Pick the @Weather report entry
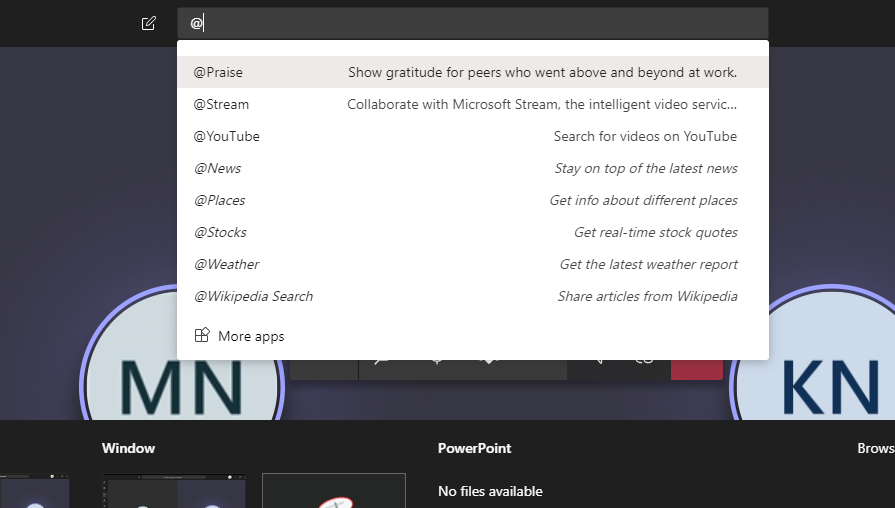 [x=473, y=264]
